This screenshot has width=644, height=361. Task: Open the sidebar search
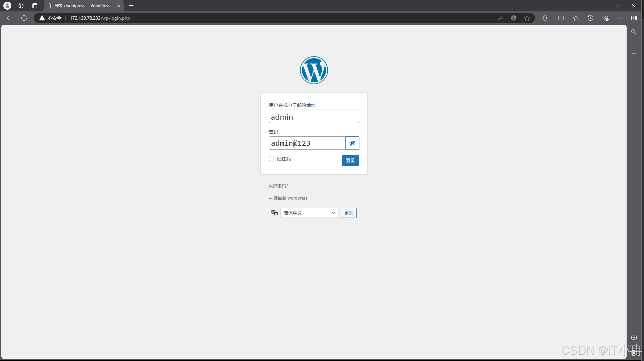coord(634,32)
